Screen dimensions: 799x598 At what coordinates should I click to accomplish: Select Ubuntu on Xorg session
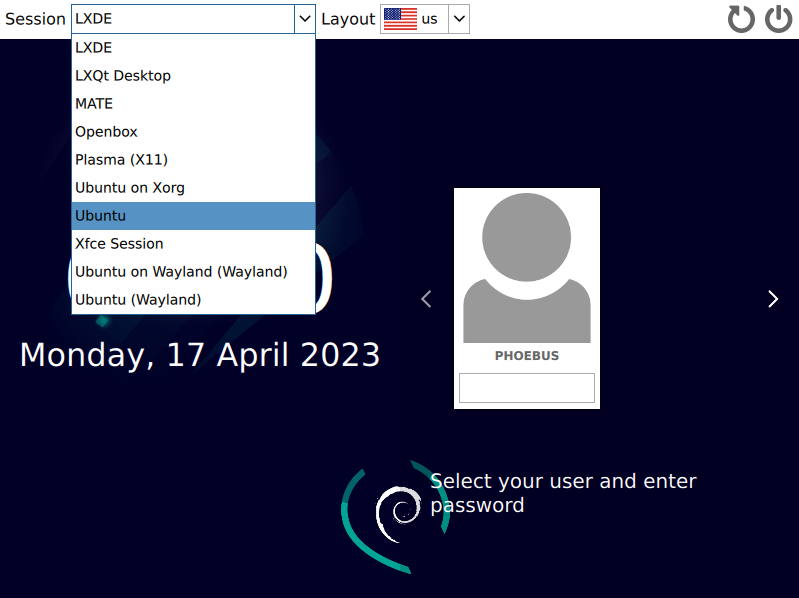point(194,187)
